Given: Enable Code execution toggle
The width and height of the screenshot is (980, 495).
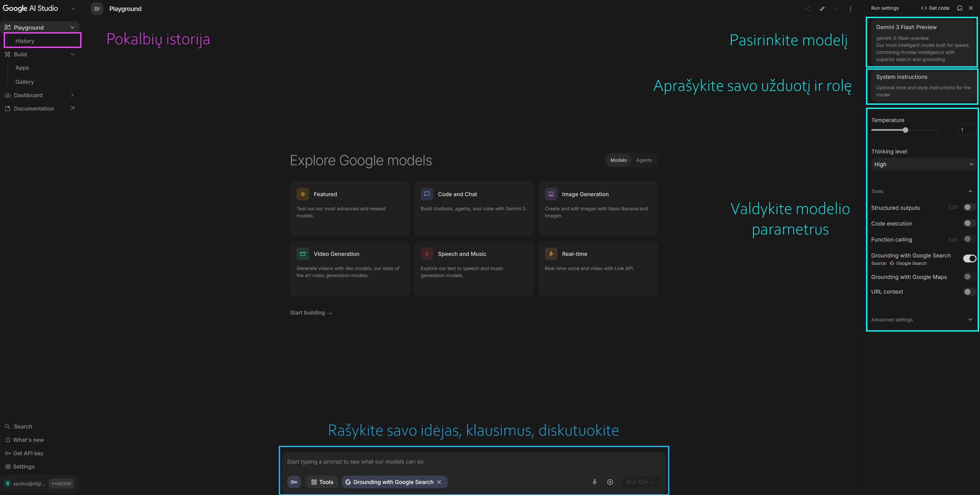Looking at the screenshot, I should (969, 223).
